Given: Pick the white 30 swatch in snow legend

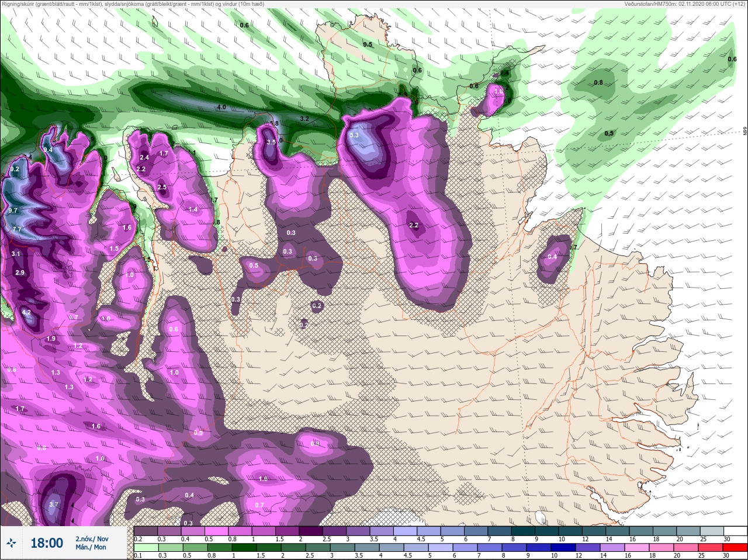Looking at the screenshot, I should coord(735,531).
